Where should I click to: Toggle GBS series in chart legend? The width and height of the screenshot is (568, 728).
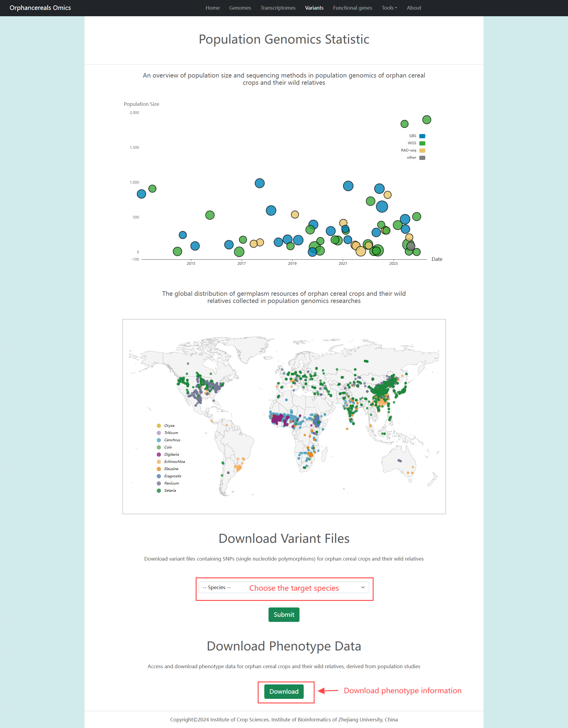422,136
